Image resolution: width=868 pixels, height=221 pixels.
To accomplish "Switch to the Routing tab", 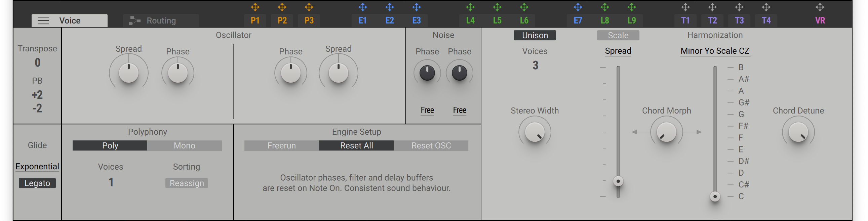I will point(161,20).
